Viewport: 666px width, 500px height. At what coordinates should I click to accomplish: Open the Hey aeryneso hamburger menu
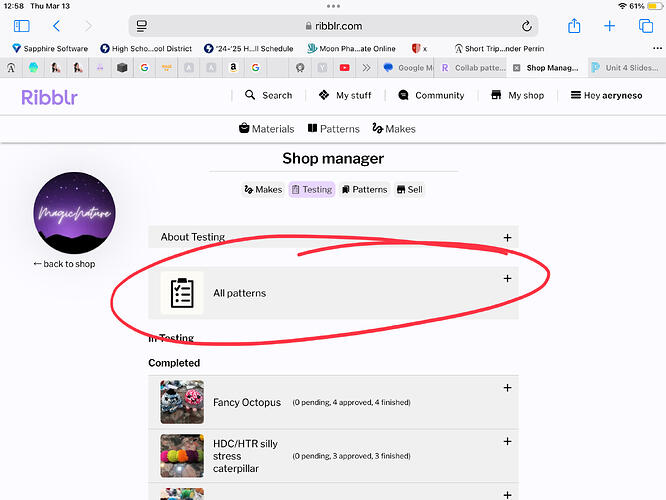click(x=606, y=95)
